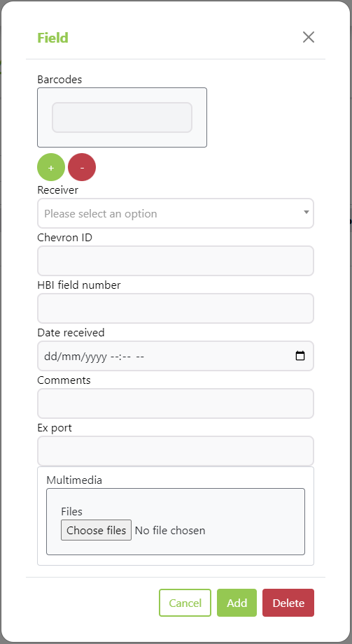The height and width of the screenshot is (644, 352).
Task: Focus the Chevron ID field
Action: [x=176, y=261]
